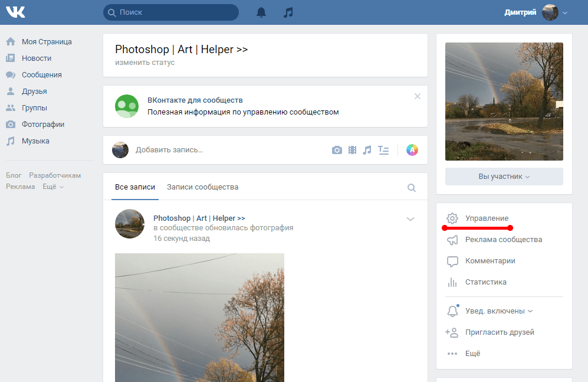Click Реклама footer link
The image size is (588, 382).
point(20,187)
